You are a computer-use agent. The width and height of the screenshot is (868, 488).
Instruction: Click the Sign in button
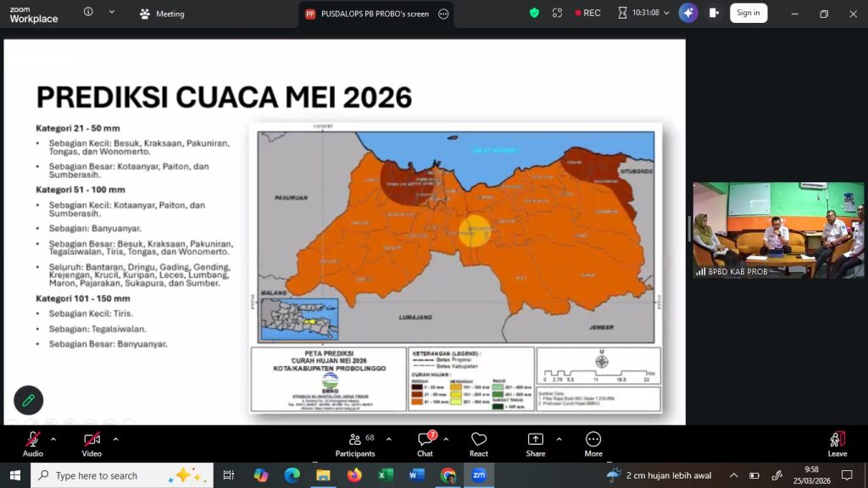tap(748, 13)
